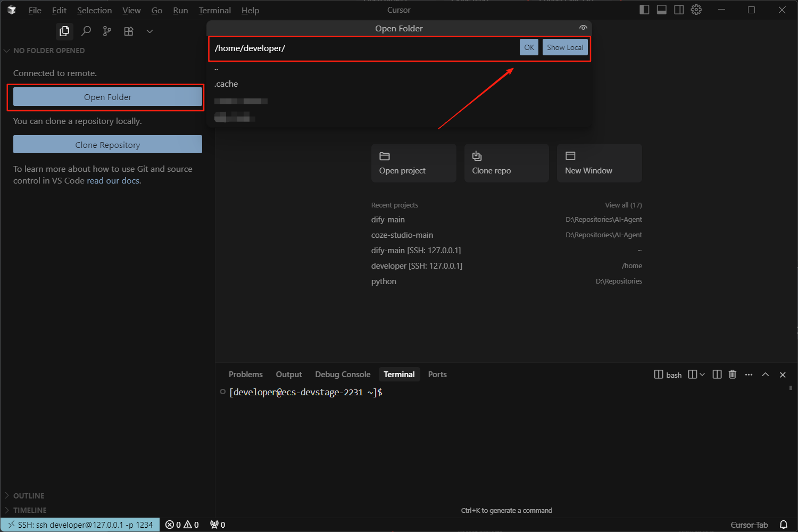Open the Edit menu

[59, 10]
